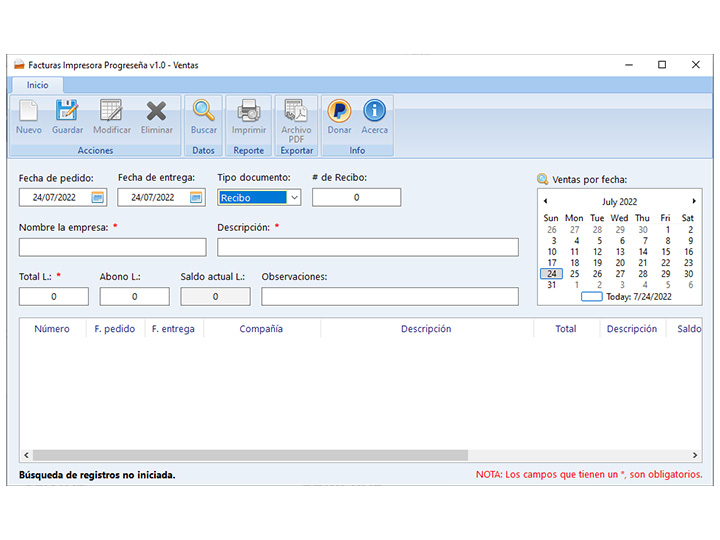Click the Nombre la empresa field
Image resolution: width=720 pixels, height=540 pixels.
coord(112,247)
